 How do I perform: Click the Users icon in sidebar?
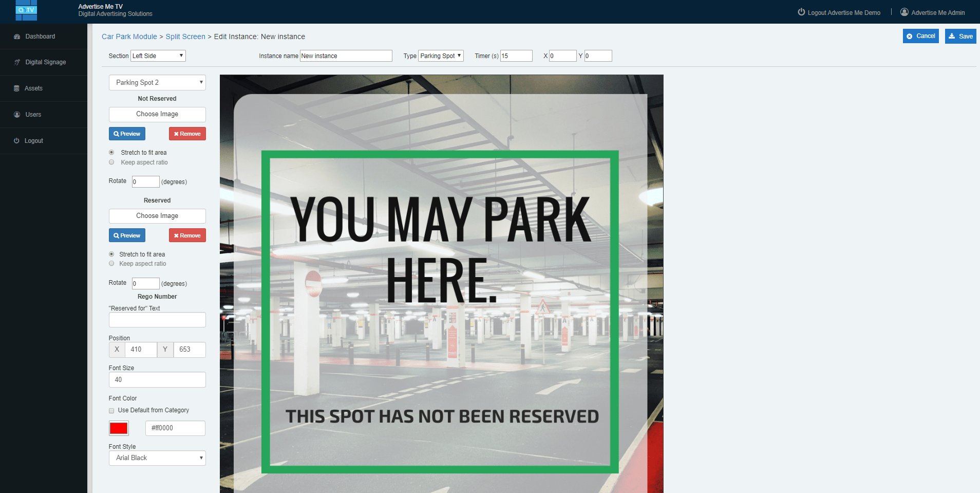click(x=17, y=115)
